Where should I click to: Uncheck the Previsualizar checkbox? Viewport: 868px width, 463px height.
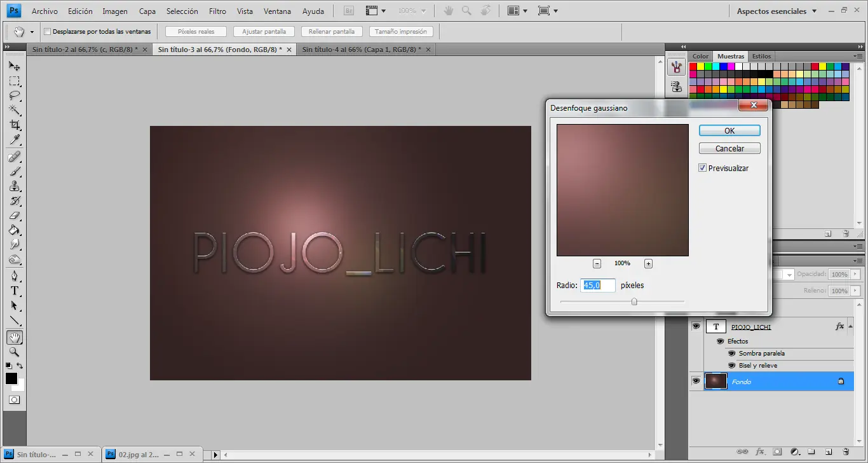click(703, 169)
